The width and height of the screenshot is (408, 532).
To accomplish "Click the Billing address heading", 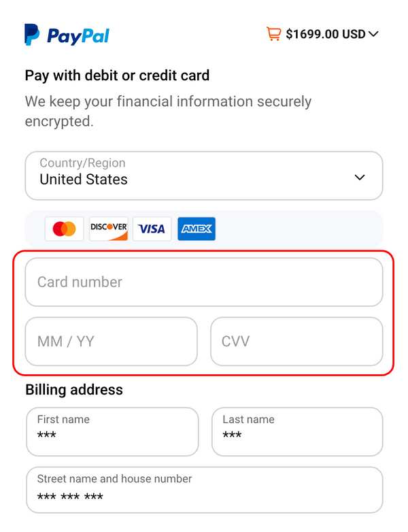I will pyautogui.click(x=74, y=390).
